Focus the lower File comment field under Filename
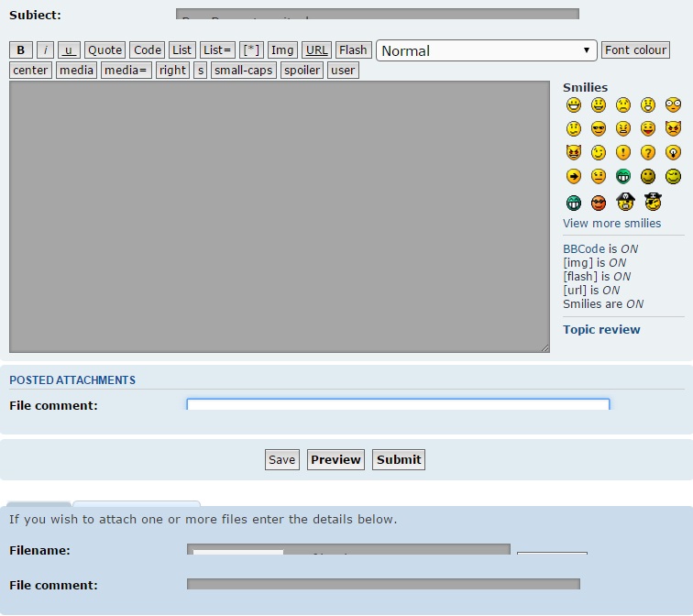Viewport: 693px width, 616px height. [383, 584]
